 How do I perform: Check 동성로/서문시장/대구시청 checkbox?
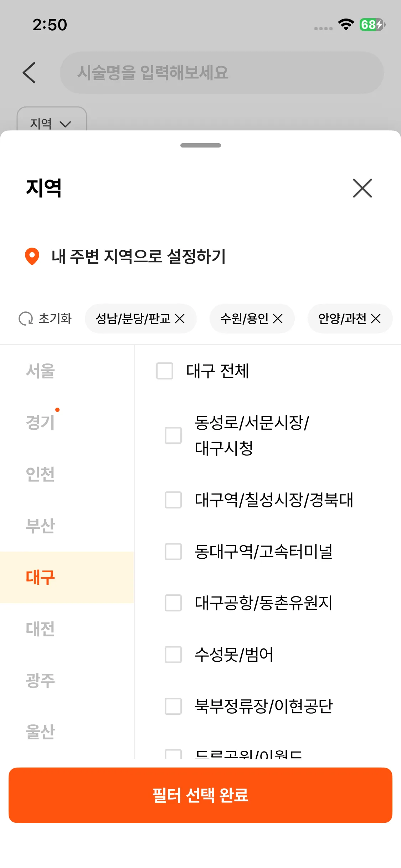click(173, 435)
